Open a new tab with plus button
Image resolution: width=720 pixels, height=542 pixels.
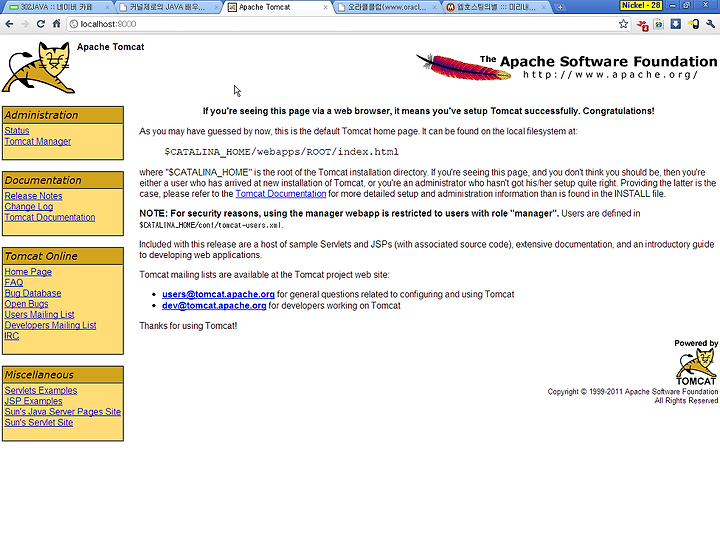tap(560, 7)
